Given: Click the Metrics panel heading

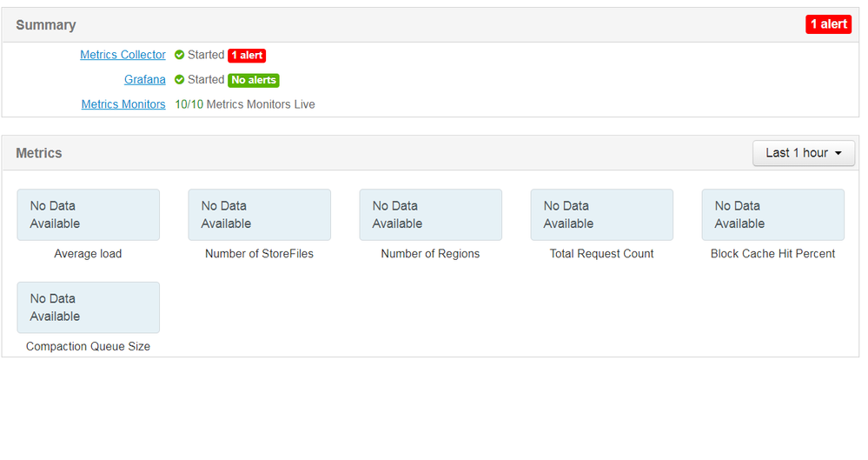Looking at the screenshot, I should [39, 153].
